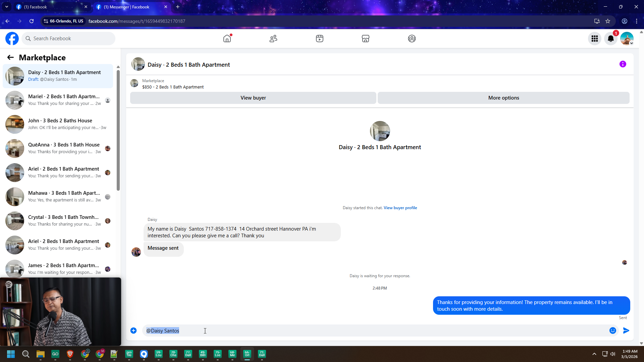
Task: Click the blue plus icon for more actions
Action: point(133,330)
